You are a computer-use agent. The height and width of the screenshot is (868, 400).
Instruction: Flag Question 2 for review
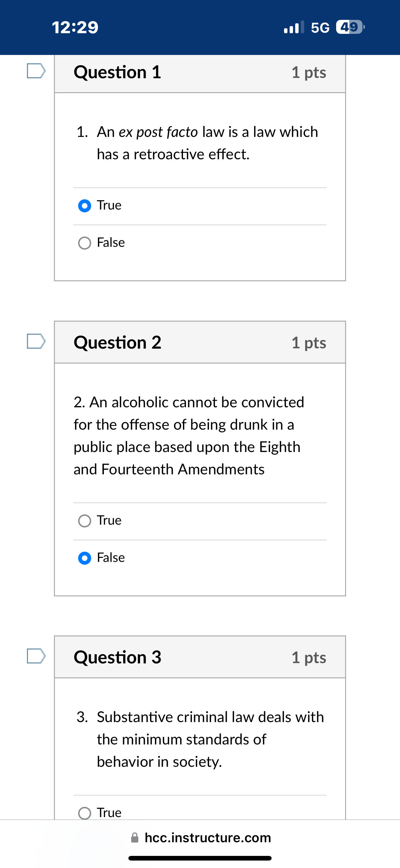pos(35,341)
